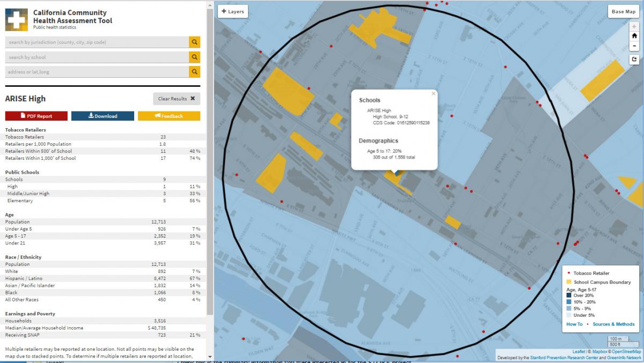The width and height of the screenshot is (644, 363).
Task: Select the Retailers Within 1,000' of School row
Action: click(103, 158)
